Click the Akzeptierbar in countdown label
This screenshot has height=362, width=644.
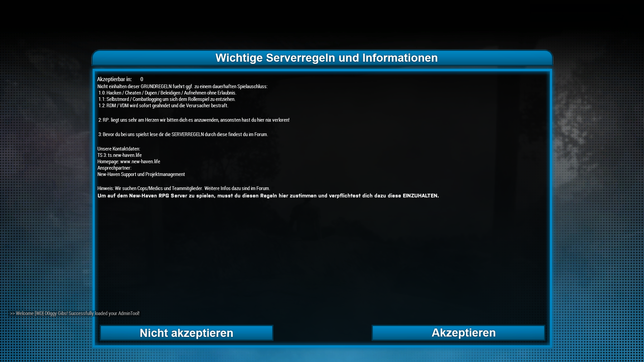tap(114, 79)
